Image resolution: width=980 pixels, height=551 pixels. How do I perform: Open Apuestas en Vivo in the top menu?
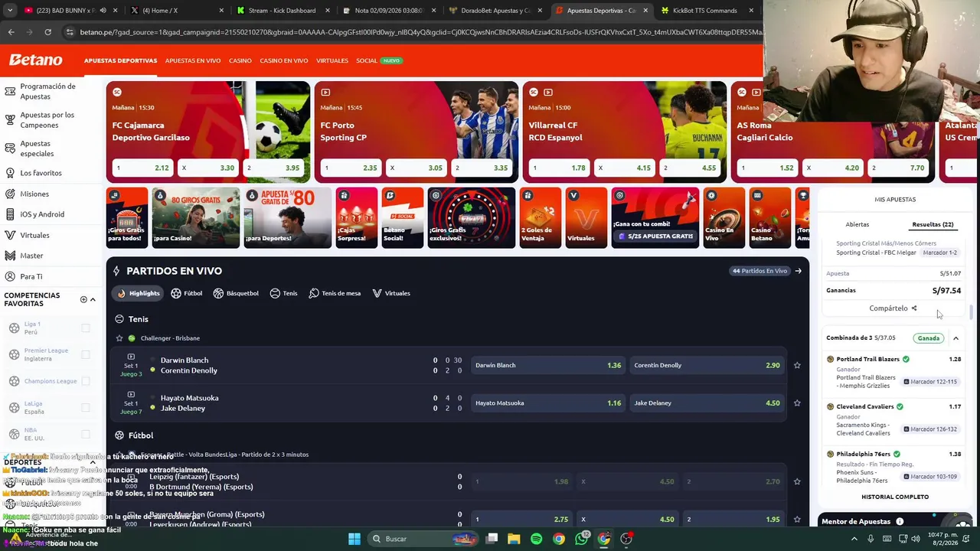[x=193, y=60]
